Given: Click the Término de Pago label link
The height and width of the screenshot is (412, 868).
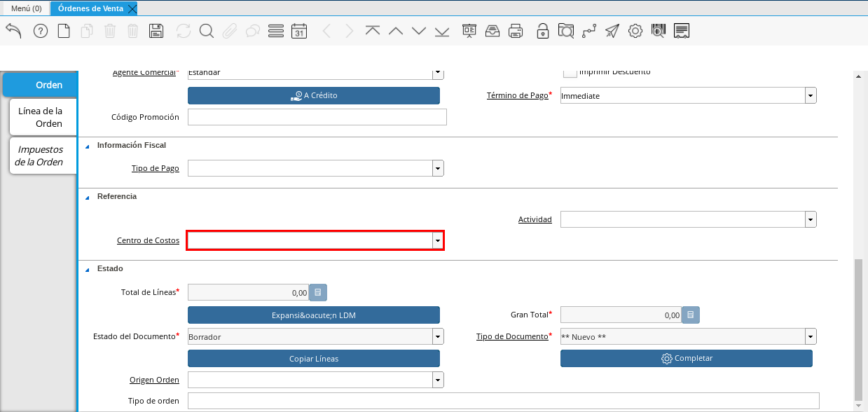Looking at the screenshot, I should 517,95.
